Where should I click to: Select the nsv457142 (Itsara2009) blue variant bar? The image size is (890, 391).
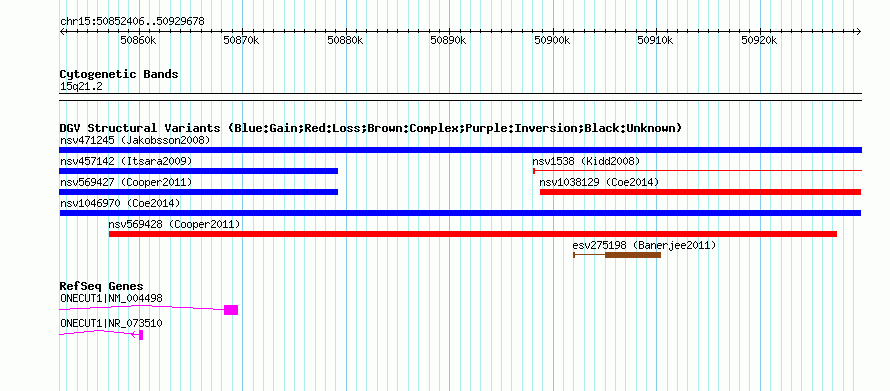199,171
